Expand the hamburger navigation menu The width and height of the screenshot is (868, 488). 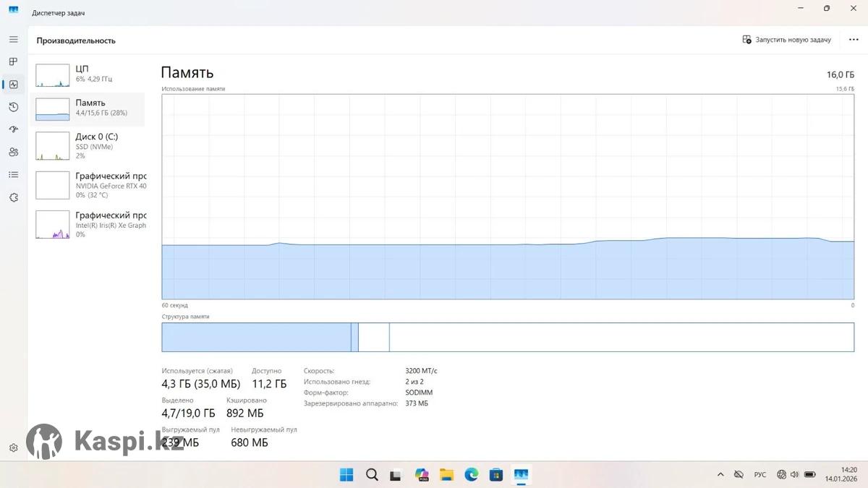[x=13, y=39]
